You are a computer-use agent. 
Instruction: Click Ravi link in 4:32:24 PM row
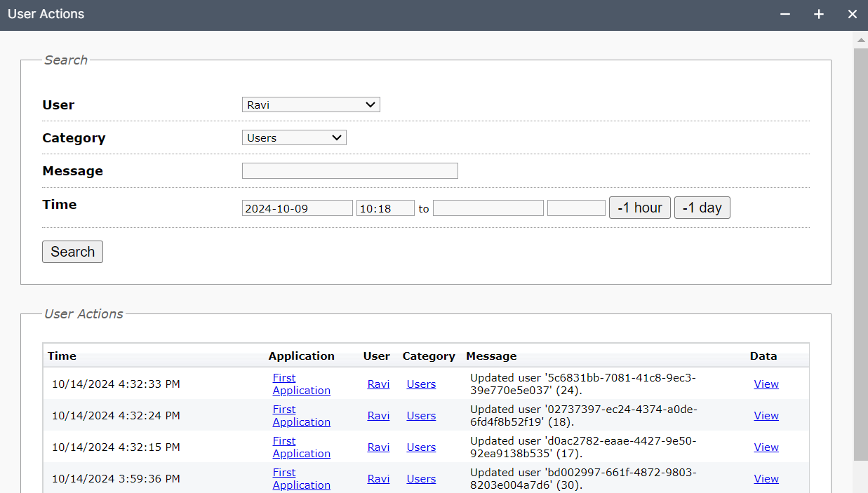378,416
